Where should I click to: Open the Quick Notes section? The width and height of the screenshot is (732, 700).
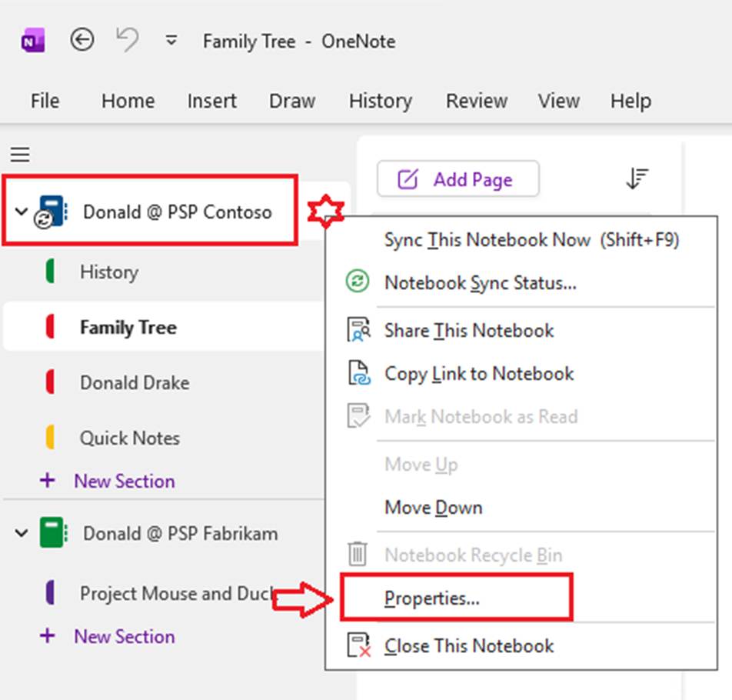tap(129, 438)
